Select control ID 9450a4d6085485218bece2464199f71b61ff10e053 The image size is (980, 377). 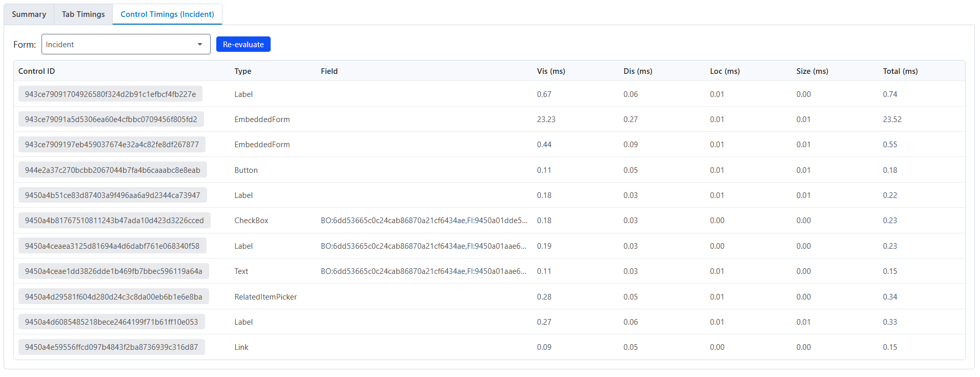click(x=112, y=322)
